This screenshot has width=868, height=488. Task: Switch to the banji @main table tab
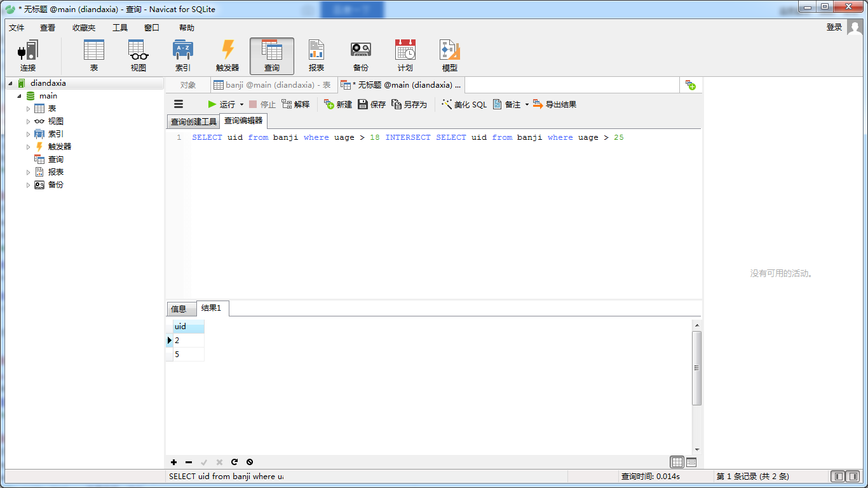tap(273, 85)
